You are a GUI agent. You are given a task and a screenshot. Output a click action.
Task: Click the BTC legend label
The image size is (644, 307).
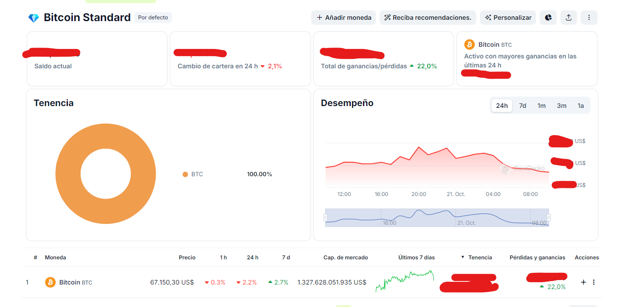click(197, 174)
